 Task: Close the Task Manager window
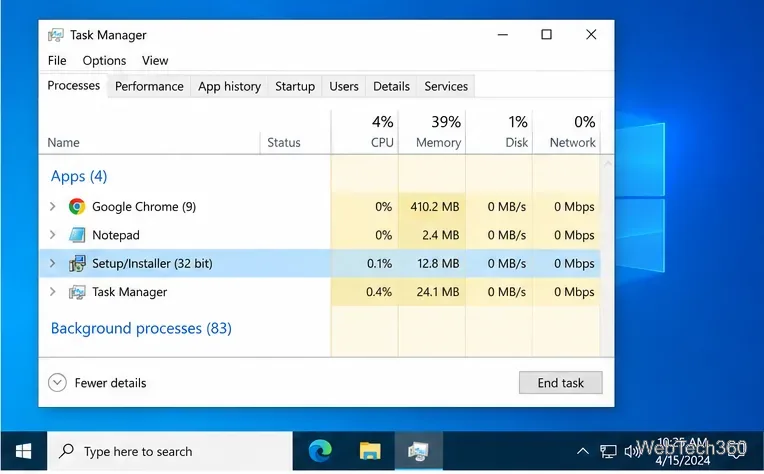coord(591,35)
